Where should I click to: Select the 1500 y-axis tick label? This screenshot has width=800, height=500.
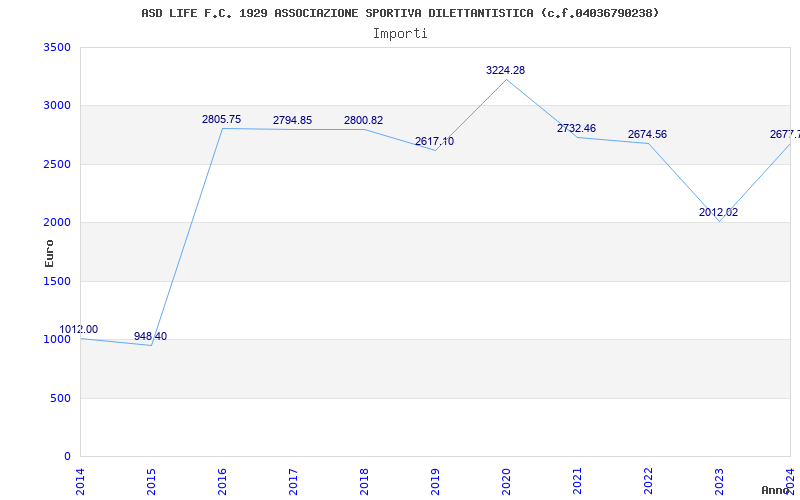pos(57,281)
